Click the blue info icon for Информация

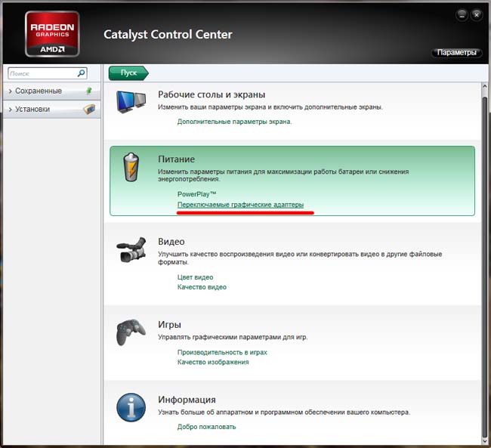pyautogui.click(x=131, y=408)
